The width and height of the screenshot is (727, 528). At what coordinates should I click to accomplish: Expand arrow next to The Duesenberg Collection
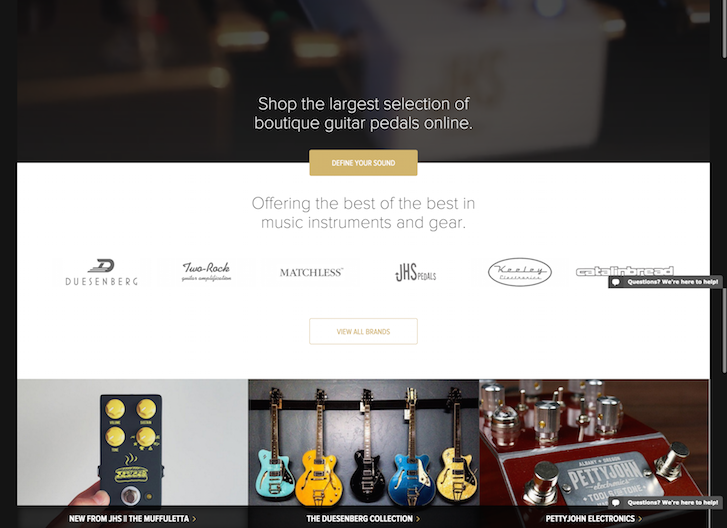pos(418,519)
